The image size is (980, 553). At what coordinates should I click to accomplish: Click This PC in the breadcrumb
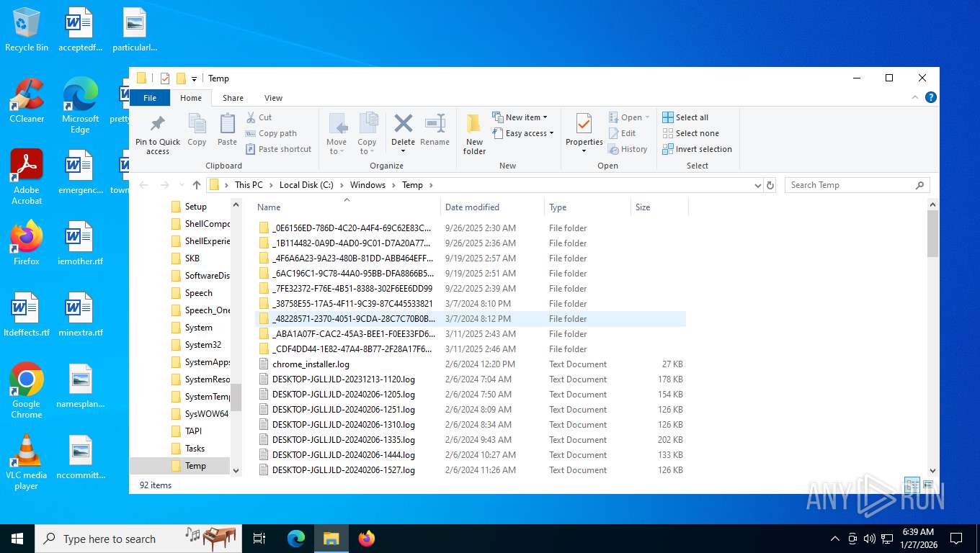tap(249, 185)
